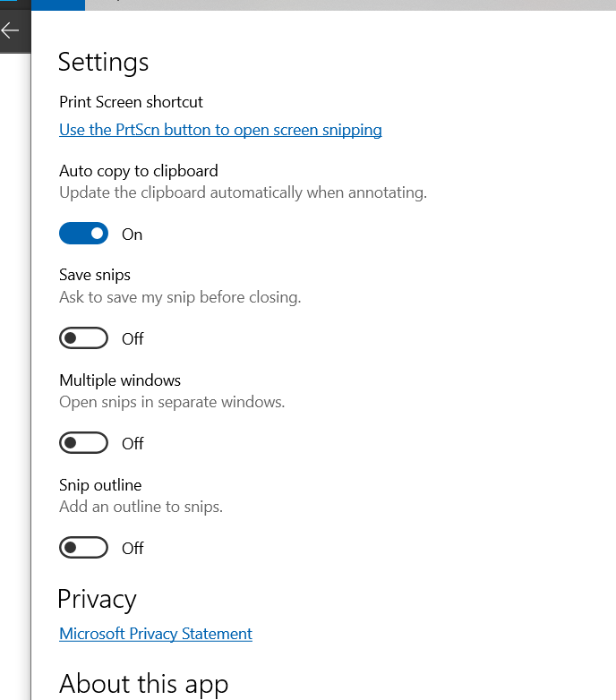
Task: Toggle Multiple windows switch on
Action: coord(83,443)
